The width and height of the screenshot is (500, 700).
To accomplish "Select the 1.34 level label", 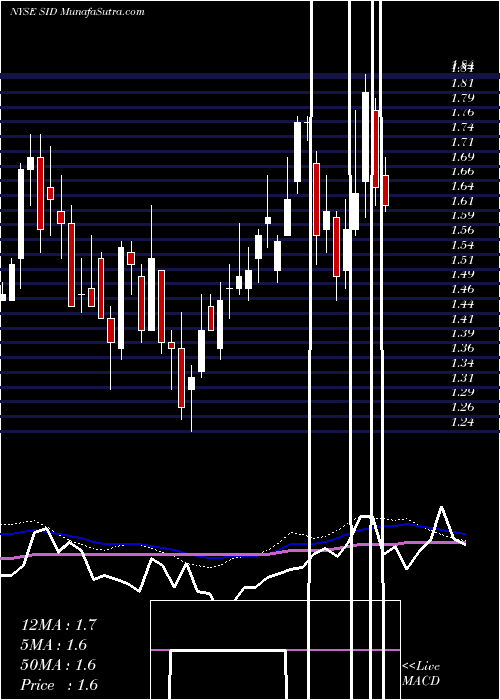I will [462, 363].
